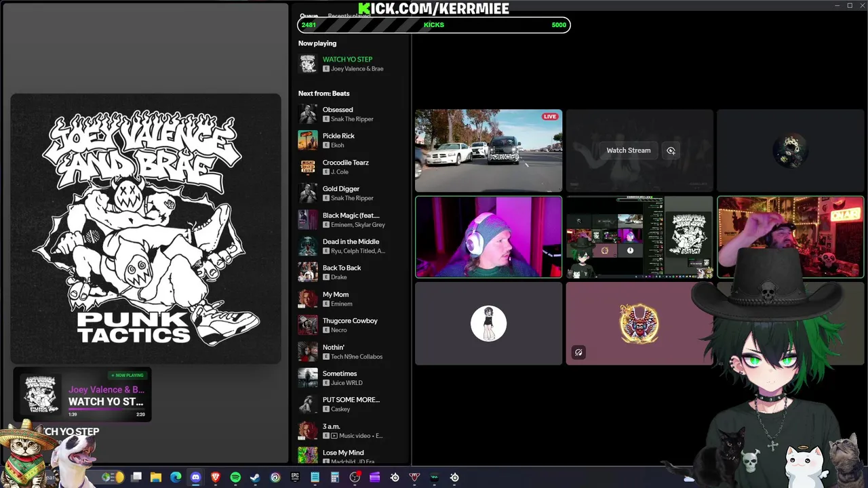
Task: Select the pink-lit webcam participant tile
Action: pyautogui.click(x=488, y=237)
